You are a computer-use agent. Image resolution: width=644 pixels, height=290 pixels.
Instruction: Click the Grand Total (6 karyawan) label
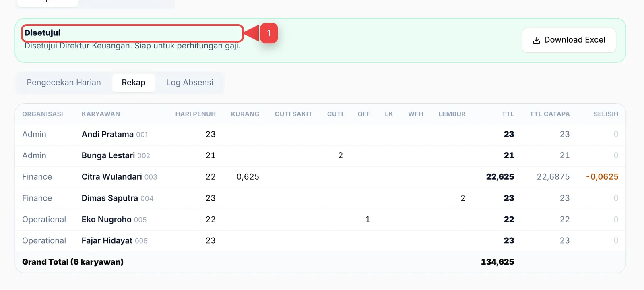click(73, 262)
